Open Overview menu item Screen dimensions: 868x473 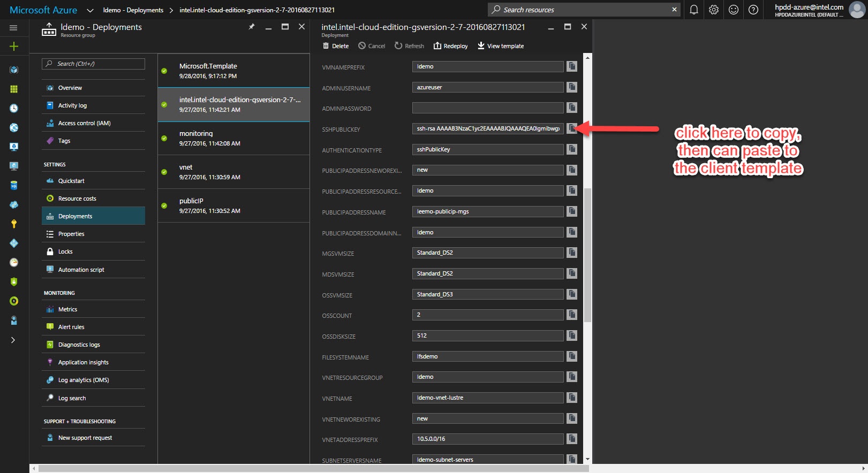pos(93,88)
